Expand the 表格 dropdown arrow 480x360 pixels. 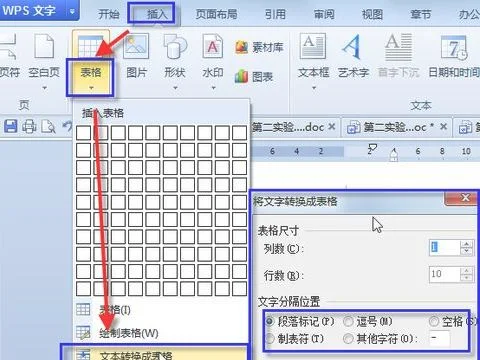point(91,88)
